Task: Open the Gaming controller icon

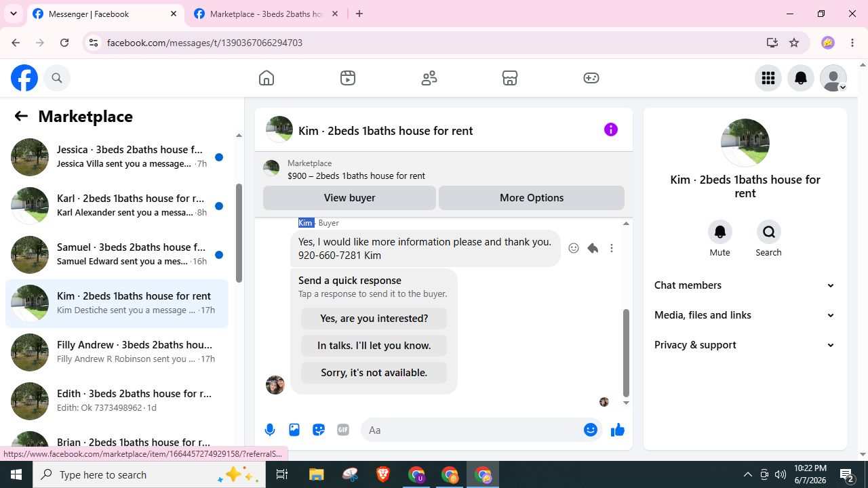Action: point(591,78)
